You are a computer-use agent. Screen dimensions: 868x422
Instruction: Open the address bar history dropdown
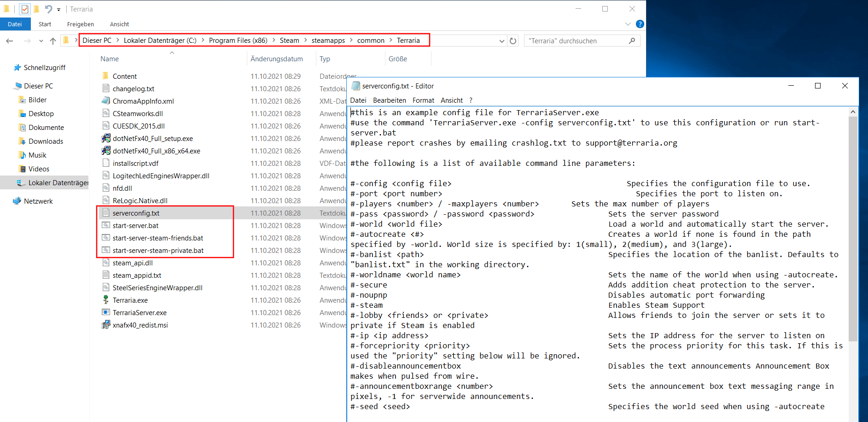coord(501,41)
